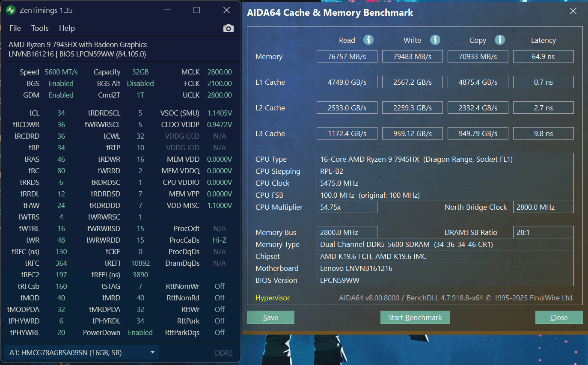Click L3 Cache Copy 949.79 GB/s
Viewport: 588px width, 365px height.
[x=478, y=134]
